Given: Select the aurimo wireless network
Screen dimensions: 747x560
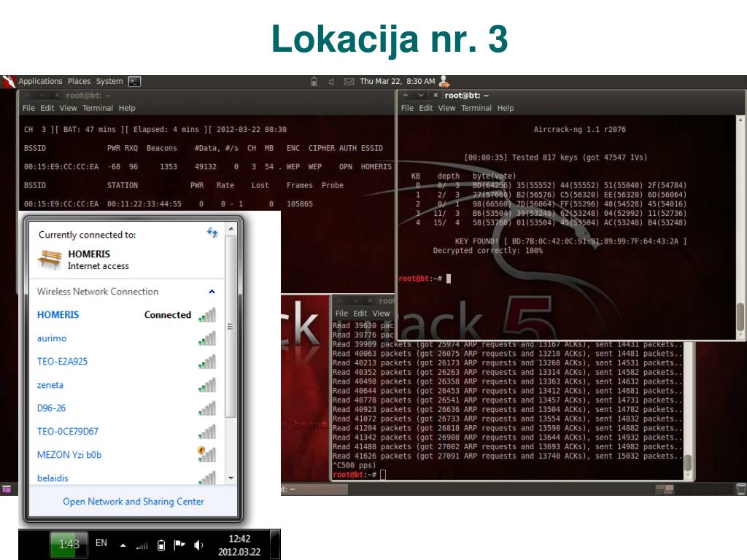Looking at the screenshot, I should pos(126,338).
